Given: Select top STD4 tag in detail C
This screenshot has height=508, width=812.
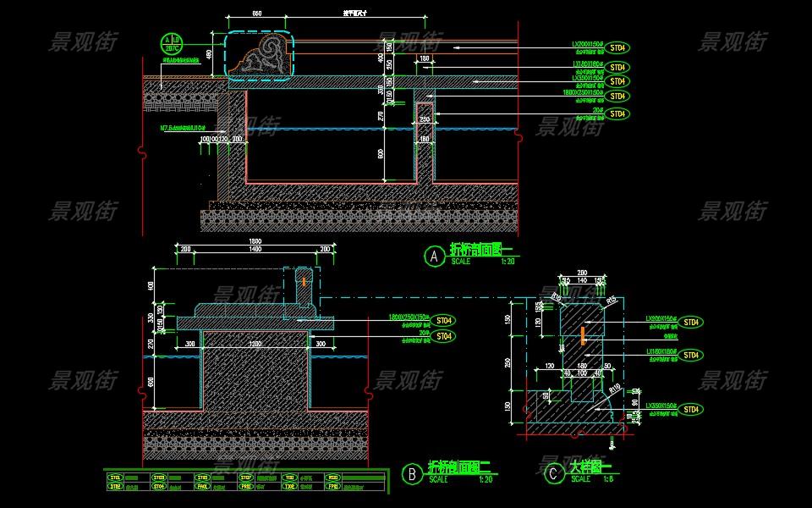Looking at the screenshot, I should [692, 323].
